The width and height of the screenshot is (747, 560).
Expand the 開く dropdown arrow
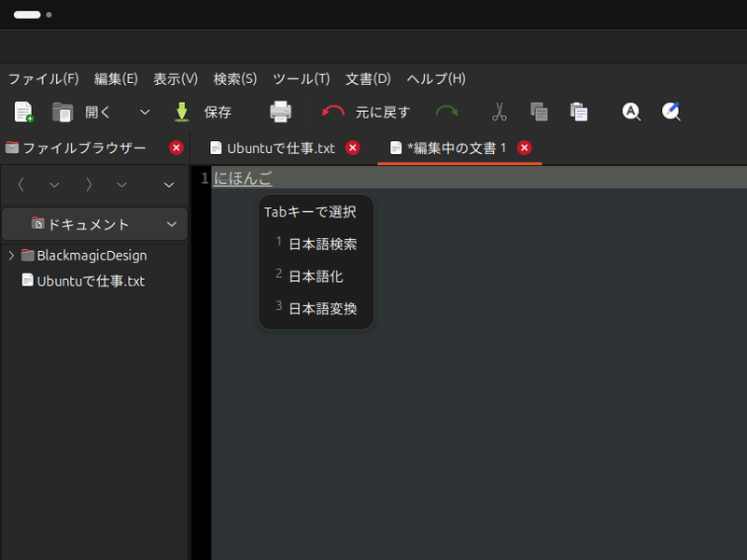click(145, 112)
